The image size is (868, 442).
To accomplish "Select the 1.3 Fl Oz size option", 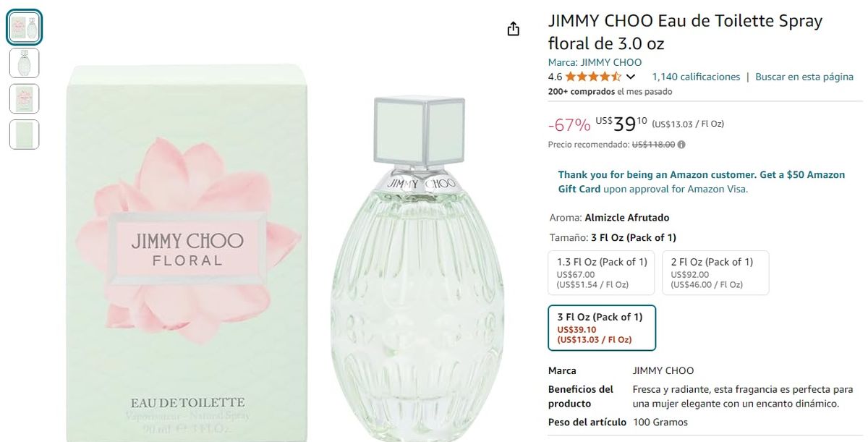I will click(601, 273).
